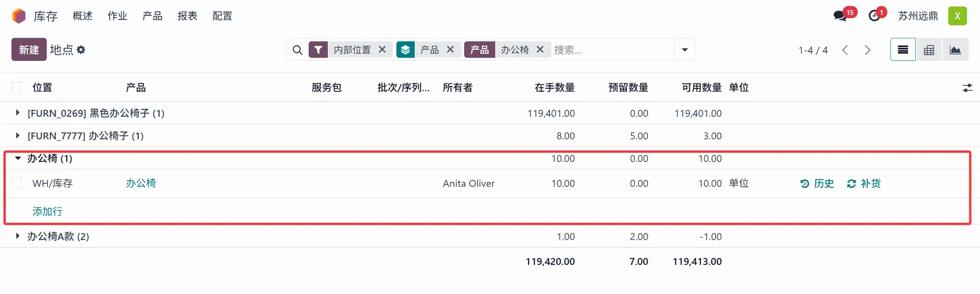The image size is (980, 294).
Task: Switch to list view
Action: click(902, 50)
